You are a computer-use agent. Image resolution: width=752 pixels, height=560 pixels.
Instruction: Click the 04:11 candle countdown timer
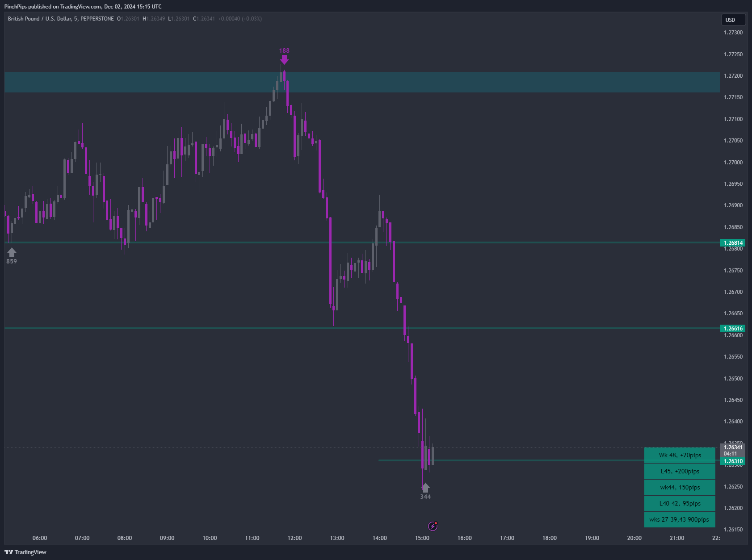[731, 454]
